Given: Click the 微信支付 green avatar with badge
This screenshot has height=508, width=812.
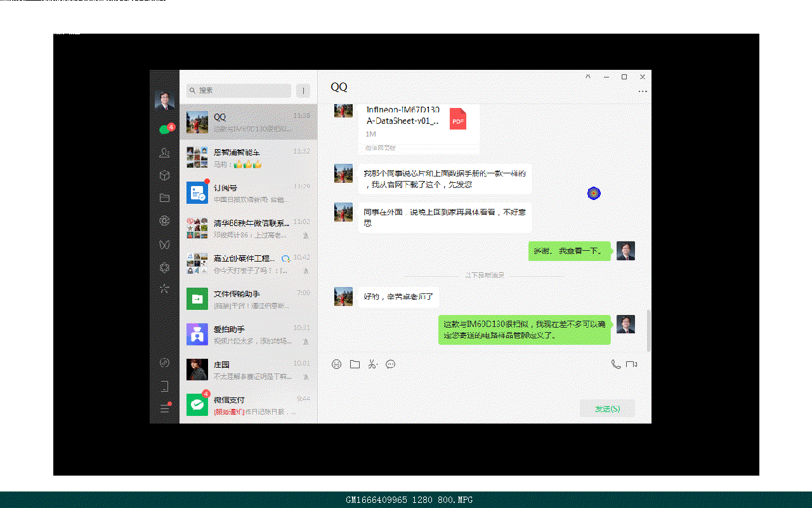Looking at the screenshot, I should point(197,404).
